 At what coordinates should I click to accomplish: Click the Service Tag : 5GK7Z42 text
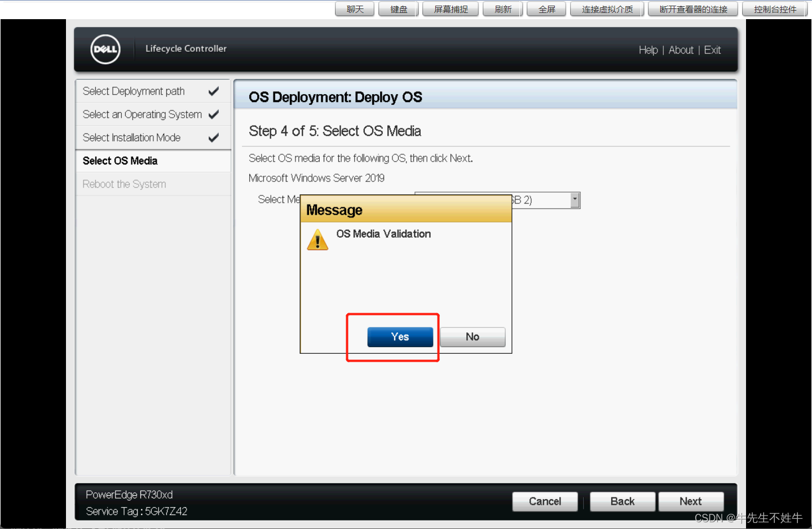pyautogui.click(x=136, y=512)
